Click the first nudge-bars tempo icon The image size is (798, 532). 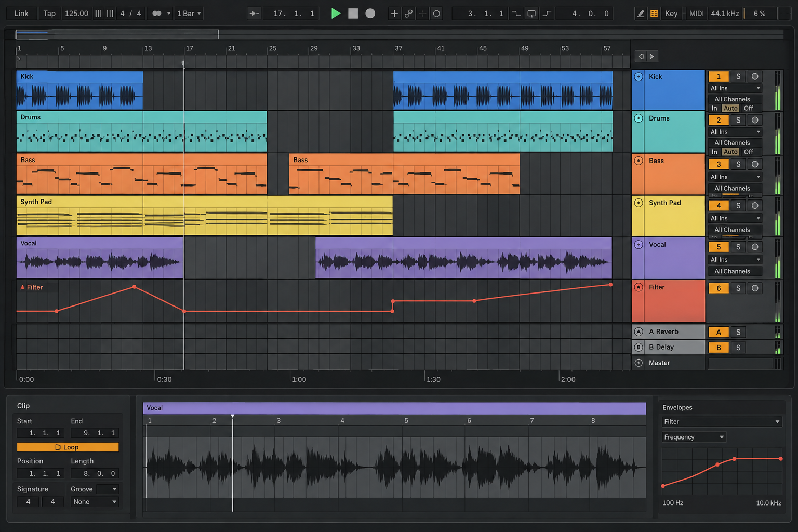(98, 14)
